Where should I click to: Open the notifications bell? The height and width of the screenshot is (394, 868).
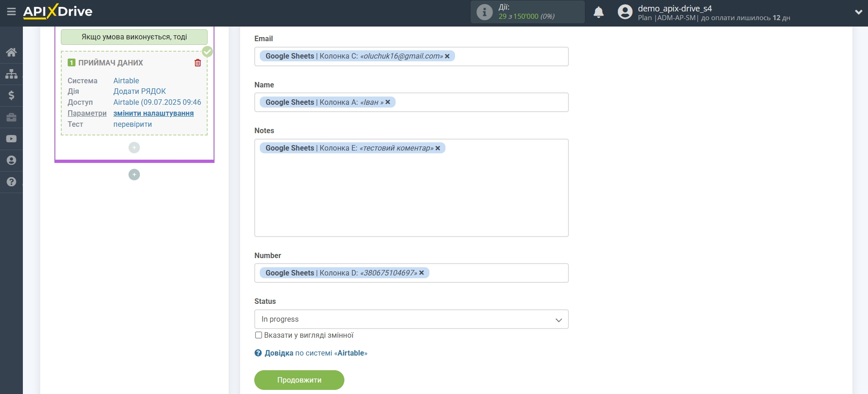coord(599,12)
